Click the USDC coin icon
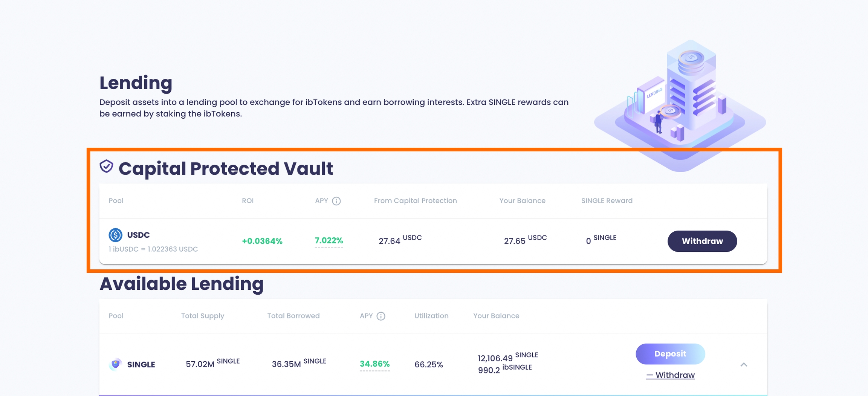Image resolution: width=868 pixels, height=396 pixels. [x=116, y=235]
